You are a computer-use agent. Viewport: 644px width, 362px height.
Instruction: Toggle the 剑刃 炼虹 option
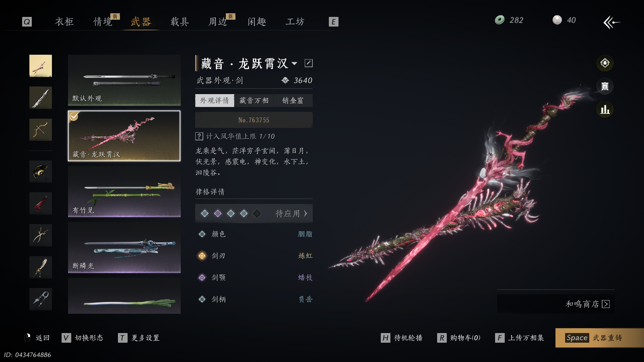(x=254, y=256)
